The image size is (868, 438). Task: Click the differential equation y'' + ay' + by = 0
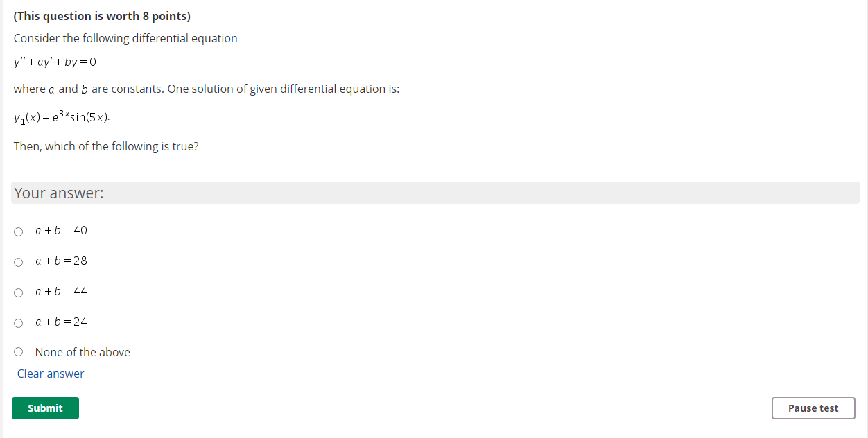[55, 62]
